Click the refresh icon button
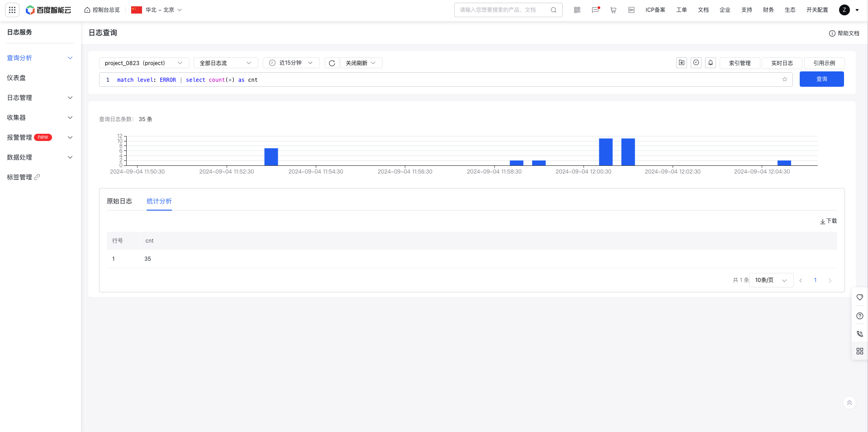The height and width of the screenshot is (432, 868). coord(332,63)
